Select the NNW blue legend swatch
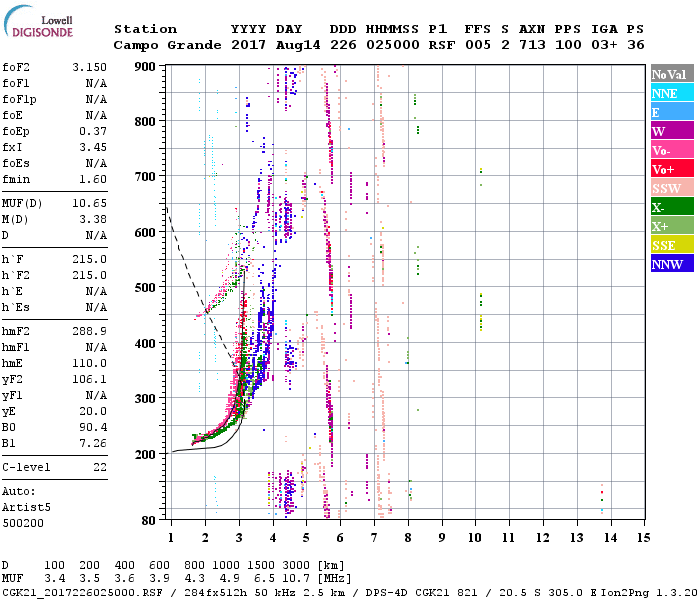 coord(672,264)
